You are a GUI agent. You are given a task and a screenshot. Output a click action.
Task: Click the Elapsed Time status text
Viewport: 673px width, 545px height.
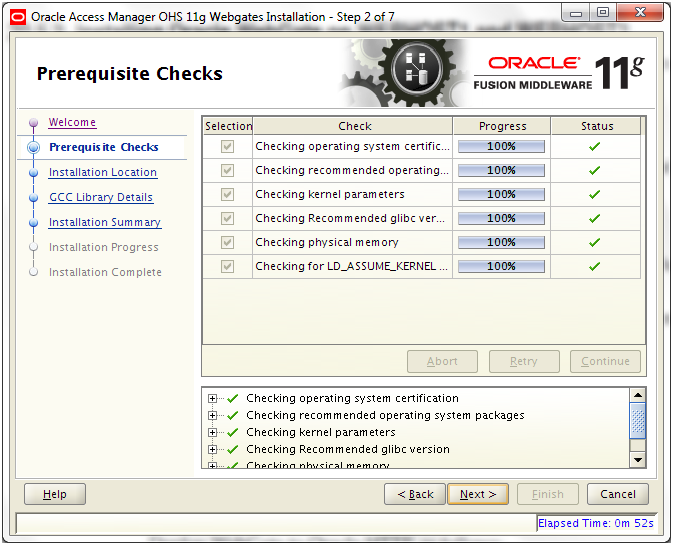(x=596, y=524)
